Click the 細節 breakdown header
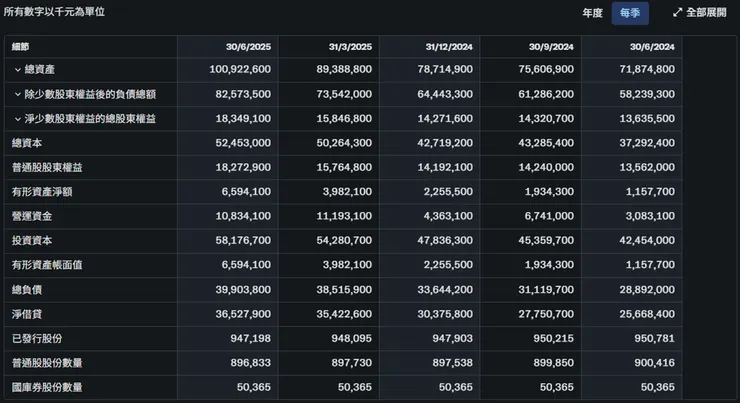Screen dimensions: 740x403 point(21,47)
